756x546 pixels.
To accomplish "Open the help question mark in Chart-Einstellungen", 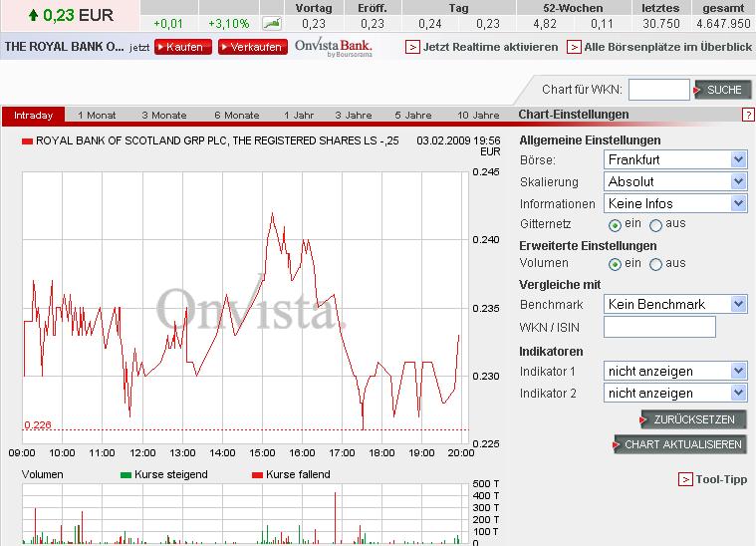I will tap(747, 115).
